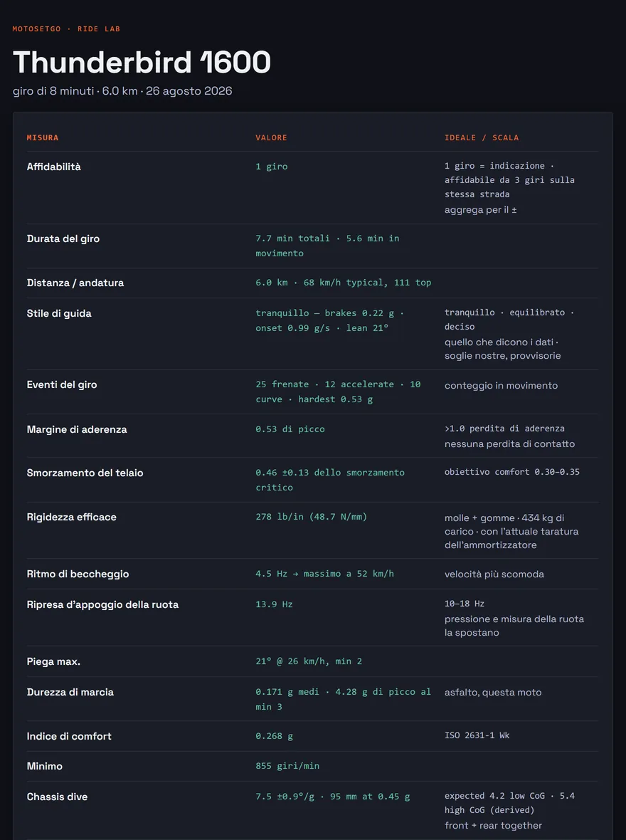Click the VALORE column header
The height and width of the screenshot is (840, 626).
pyautogui.click(x=271, y=137)
